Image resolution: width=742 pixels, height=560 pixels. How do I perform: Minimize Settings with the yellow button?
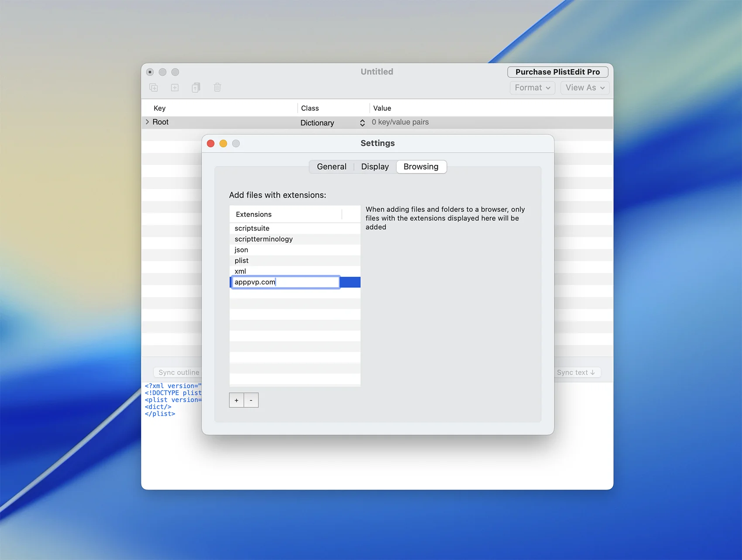(x=223, y=143)
